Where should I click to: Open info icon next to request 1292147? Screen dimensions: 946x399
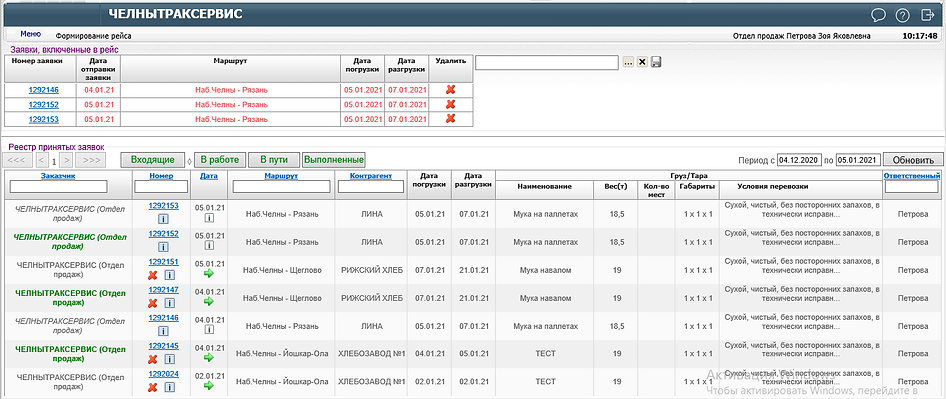[170, 303]
